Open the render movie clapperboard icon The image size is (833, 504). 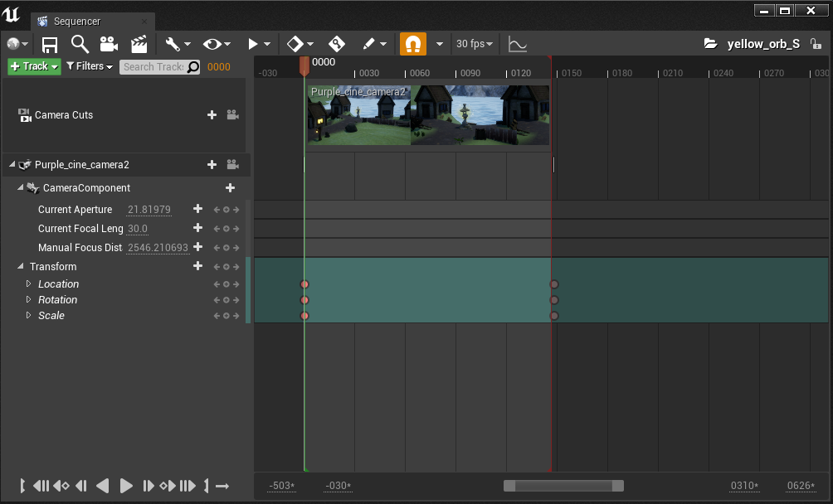coord(139,44)
